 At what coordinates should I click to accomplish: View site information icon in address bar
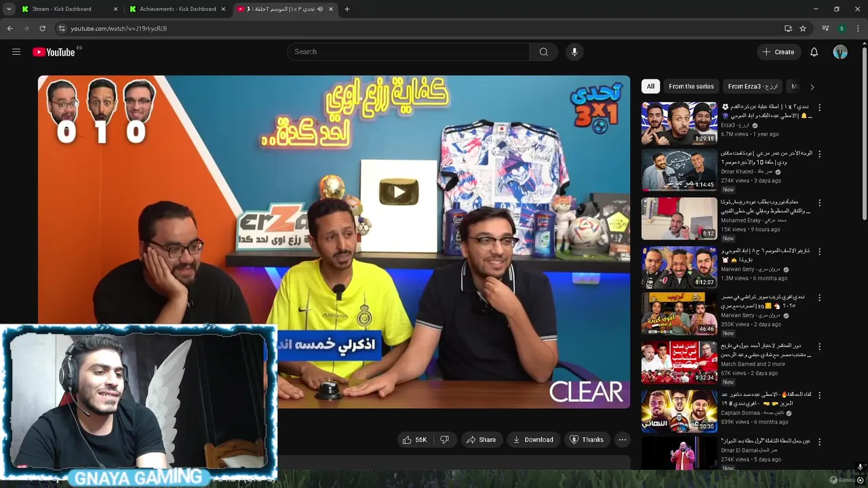(62, 28)
